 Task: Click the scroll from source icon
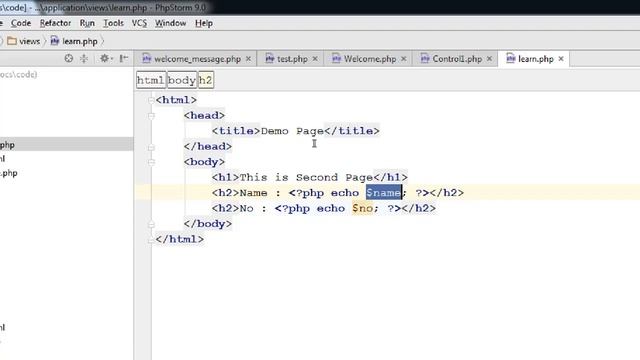(69, 58)
